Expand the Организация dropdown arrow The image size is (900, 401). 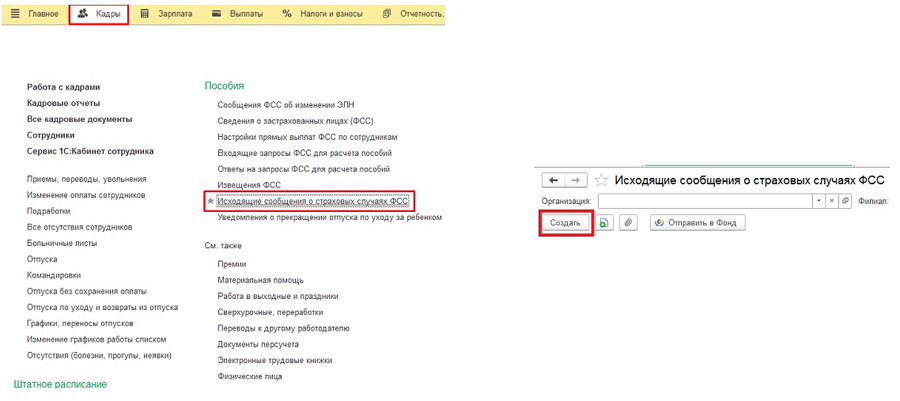click(x=819, y=201)
